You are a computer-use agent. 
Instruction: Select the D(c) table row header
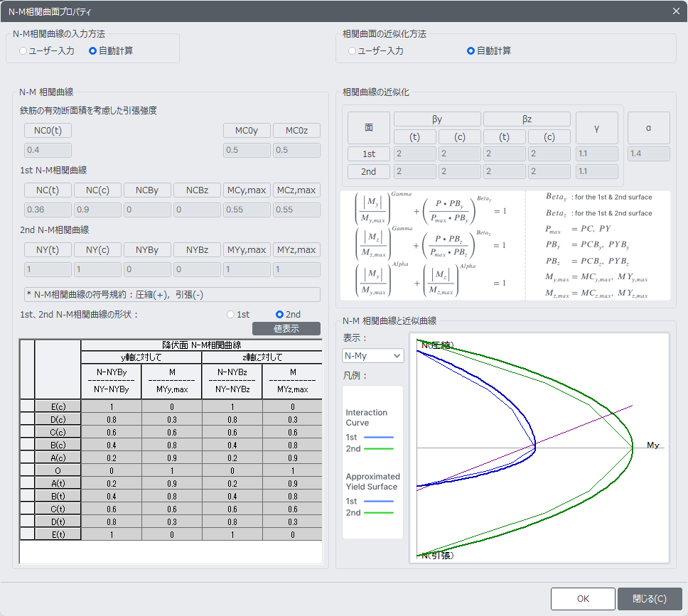58,419
